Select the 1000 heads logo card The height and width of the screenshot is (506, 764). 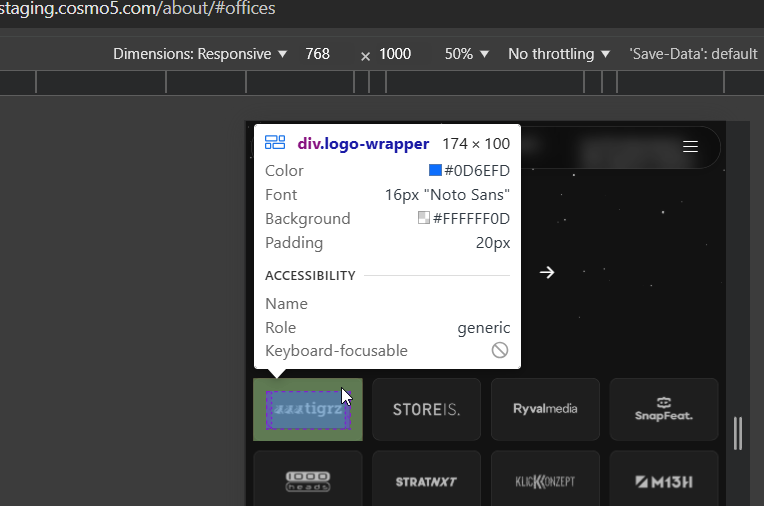point(308,479)
